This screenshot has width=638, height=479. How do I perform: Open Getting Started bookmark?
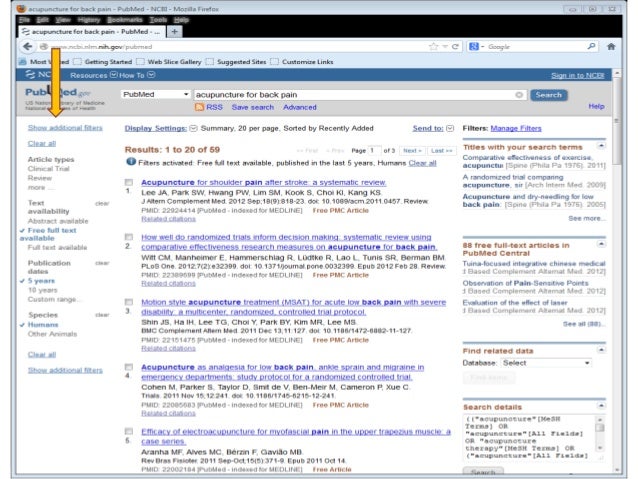(104, 62)
